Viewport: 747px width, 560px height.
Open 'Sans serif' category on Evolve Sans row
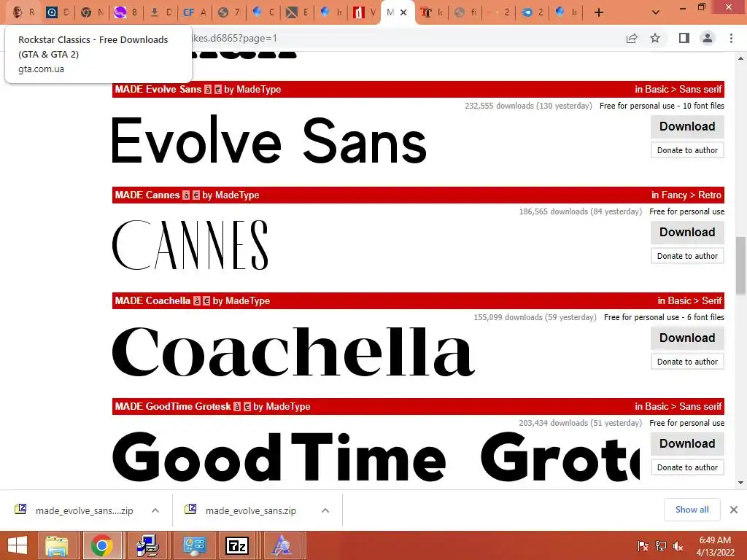click(700, 89)
